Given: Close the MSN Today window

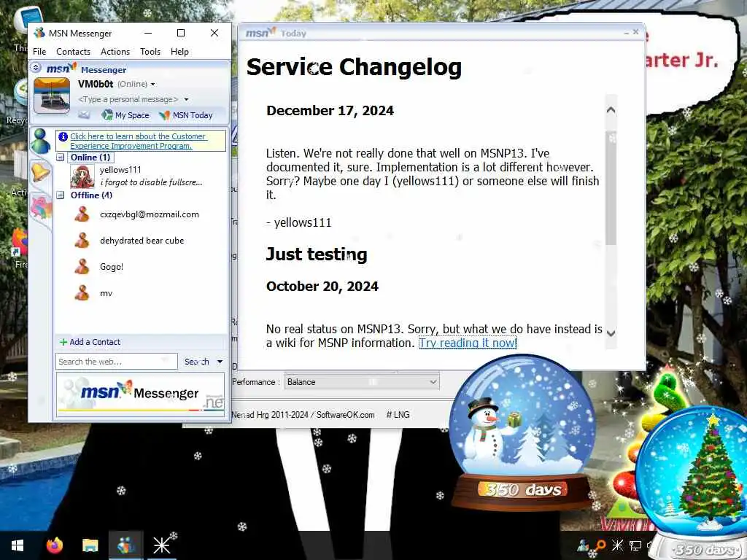Looking at the screenshot, I should 635,32.
